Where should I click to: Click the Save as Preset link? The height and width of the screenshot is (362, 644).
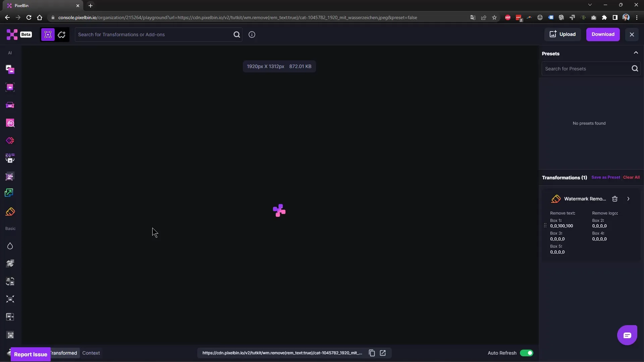[x=605, y=177]
